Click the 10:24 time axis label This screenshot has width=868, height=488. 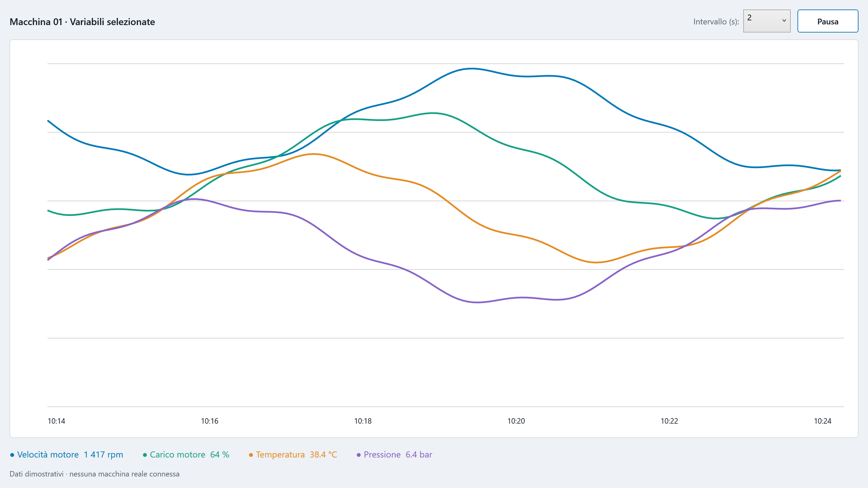[823, 421]
